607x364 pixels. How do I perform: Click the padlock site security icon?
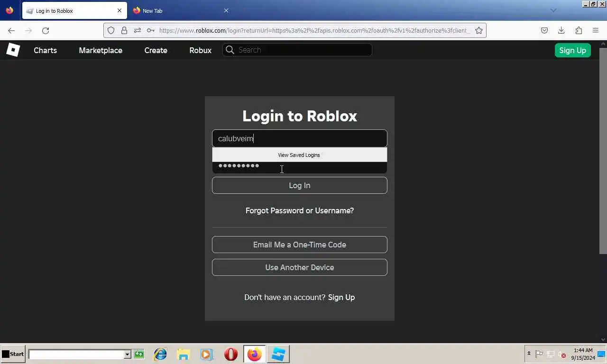click(124, 30)
